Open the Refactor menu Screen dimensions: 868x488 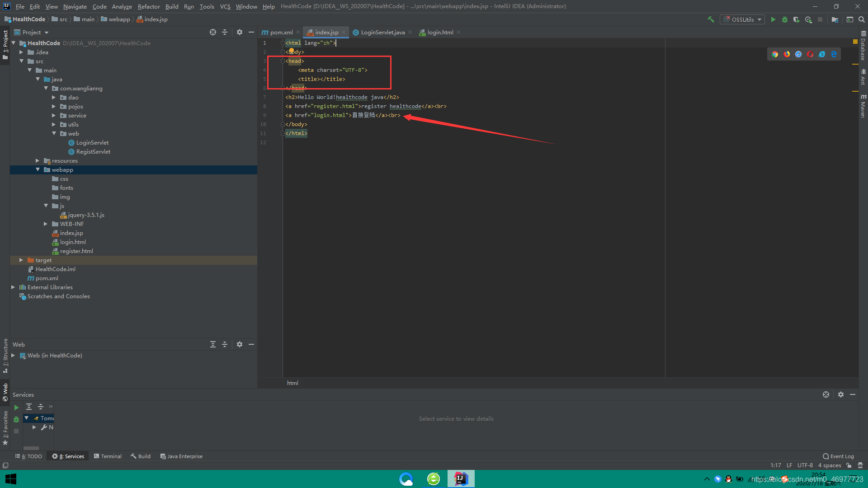click(x=149, y=6)
